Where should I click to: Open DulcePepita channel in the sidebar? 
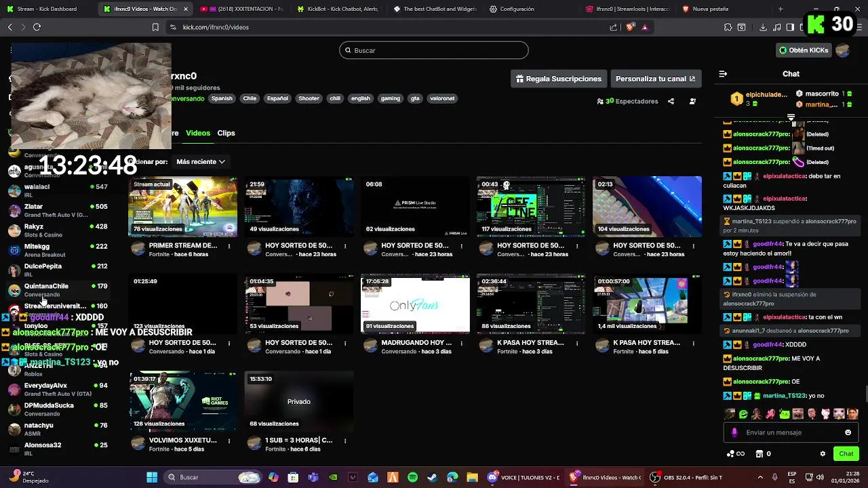click(x=58, y=270)
